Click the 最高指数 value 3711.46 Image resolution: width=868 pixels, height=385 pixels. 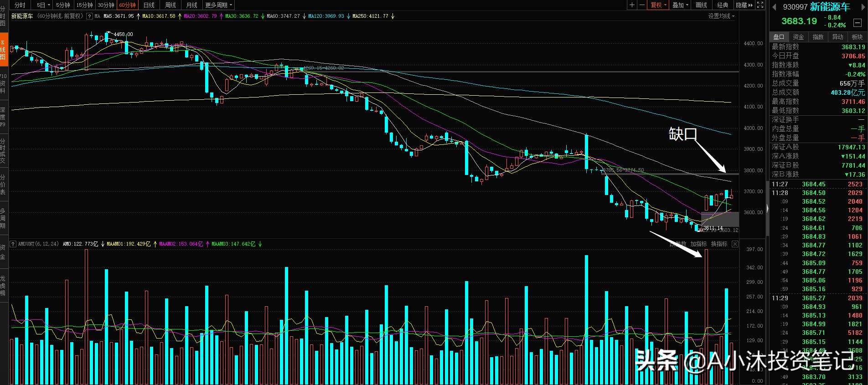[x=853, y=102]
